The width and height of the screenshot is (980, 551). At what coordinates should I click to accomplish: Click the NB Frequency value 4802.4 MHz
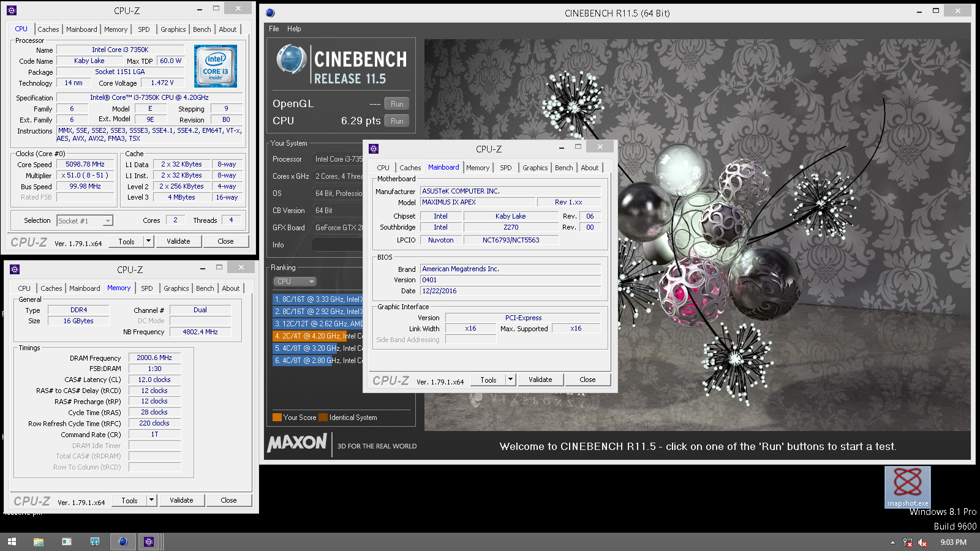(x=200, y=332)
